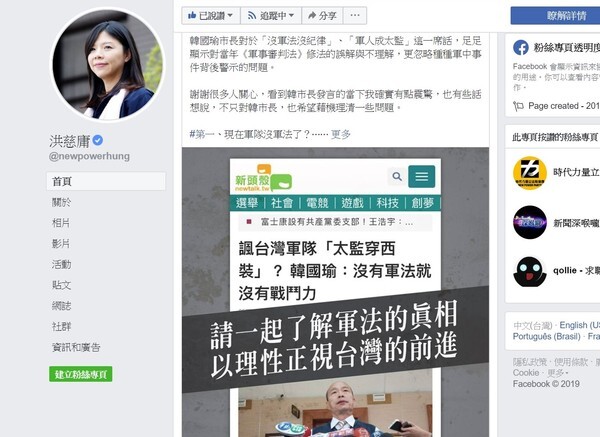Click the blue 瞭解詳情 button
Viewport: 600px width, 437px height.
click(557, 16)
